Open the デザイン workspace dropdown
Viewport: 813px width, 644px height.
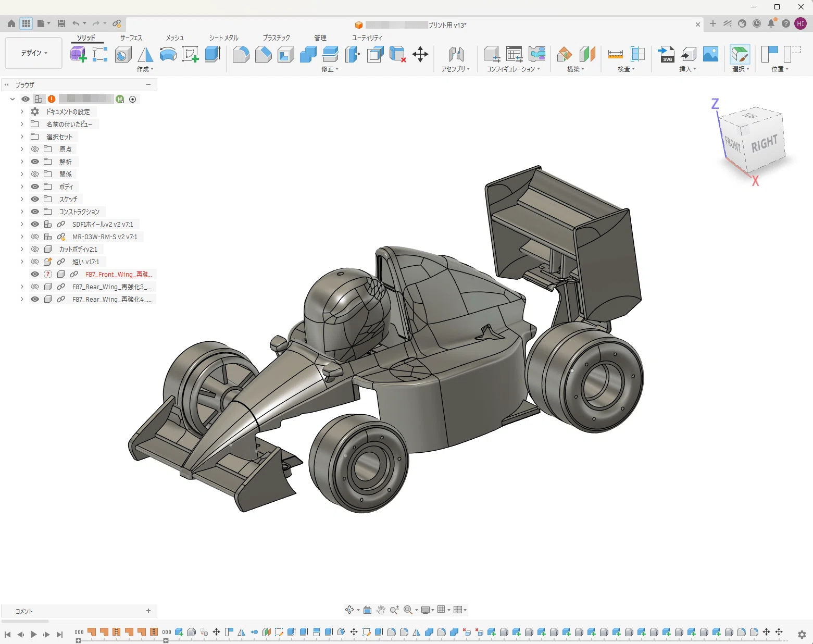(x=34, y=53)
